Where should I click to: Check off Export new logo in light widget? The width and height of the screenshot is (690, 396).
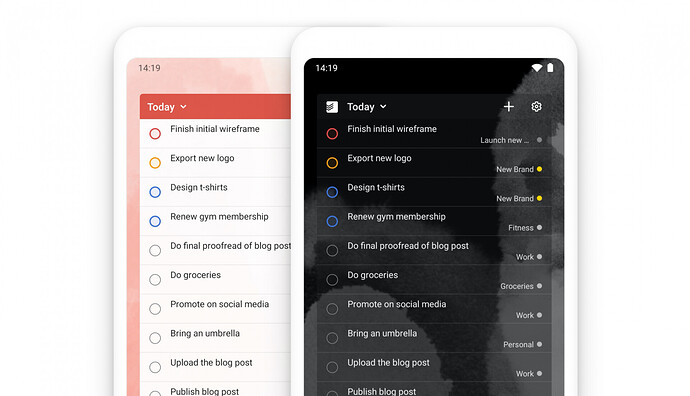click(155, 163)
